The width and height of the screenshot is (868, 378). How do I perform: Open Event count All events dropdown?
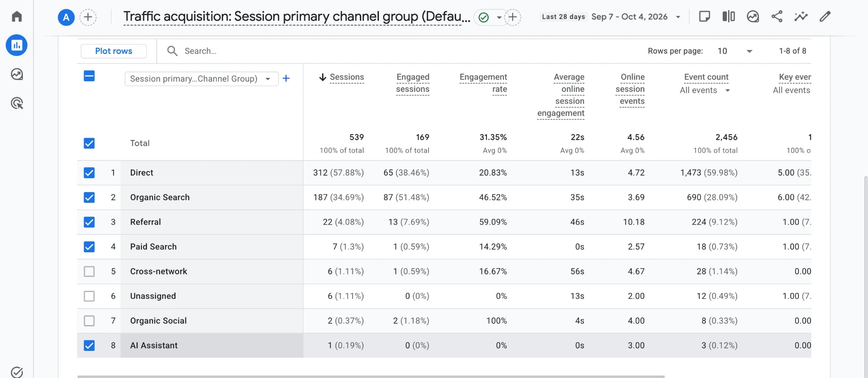(705, 90)
